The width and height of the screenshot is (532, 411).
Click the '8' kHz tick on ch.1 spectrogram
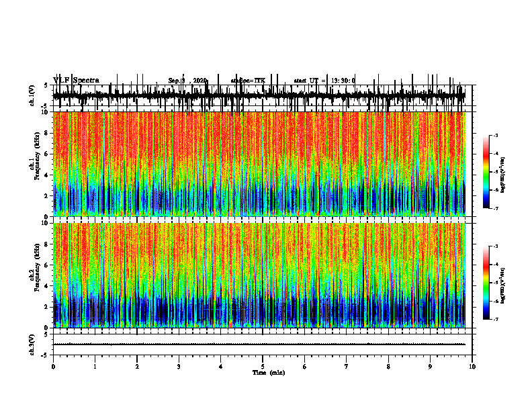pos(47,133)
